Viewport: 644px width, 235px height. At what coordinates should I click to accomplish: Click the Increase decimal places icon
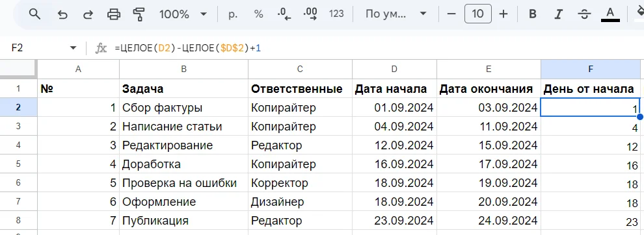coord(310,14)
